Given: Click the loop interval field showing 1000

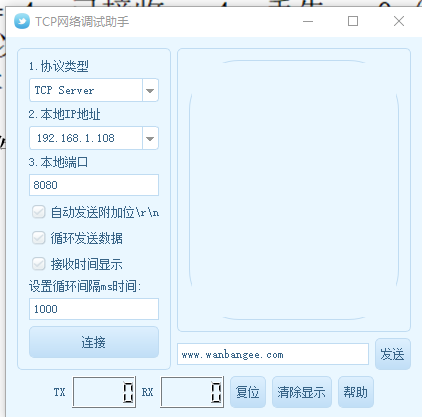Looking at the screenshot, I should [94, 309].
